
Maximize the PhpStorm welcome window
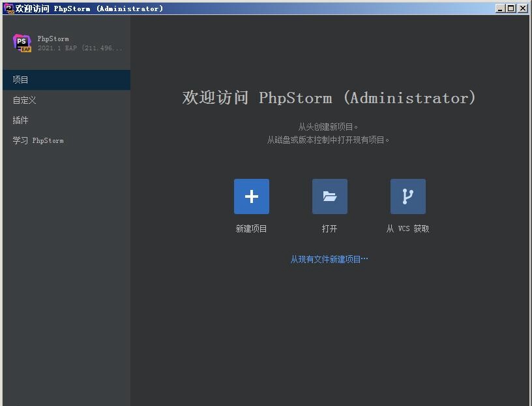tap(510, 8)
